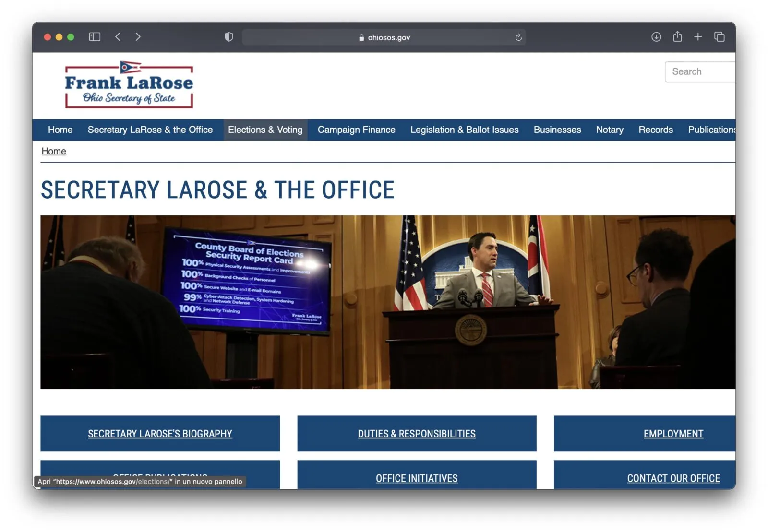Add a new tab with plus icon
This screenshot has width=768, height=532.
[x=698, y=37]
